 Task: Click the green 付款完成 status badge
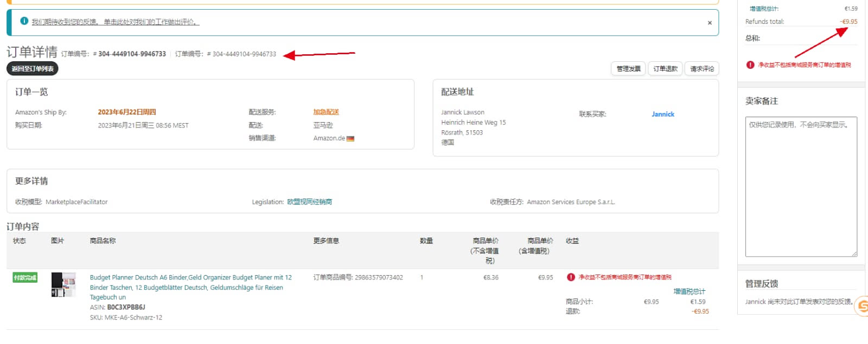25,278
